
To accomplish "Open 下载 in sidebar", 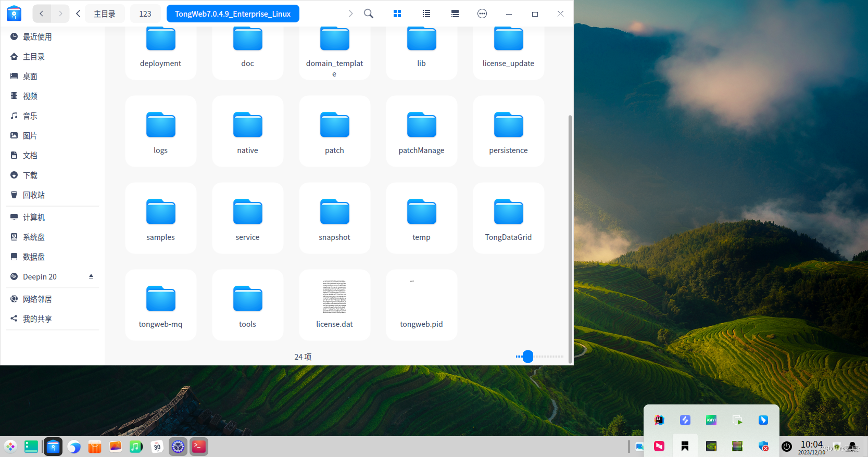I will pyautogui.click(x=52, y=175).
